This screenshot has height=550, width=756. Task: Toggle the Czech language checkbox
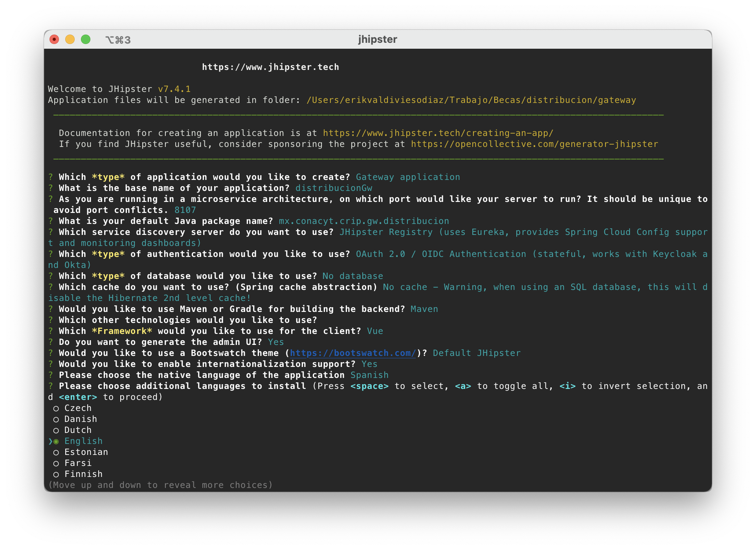[x=56, y=409]
